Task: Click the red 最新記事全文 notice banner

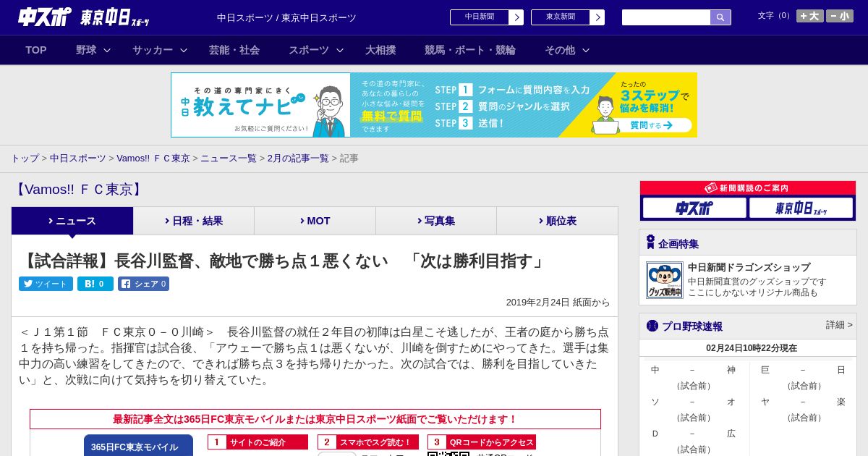Action: point(315,419)
